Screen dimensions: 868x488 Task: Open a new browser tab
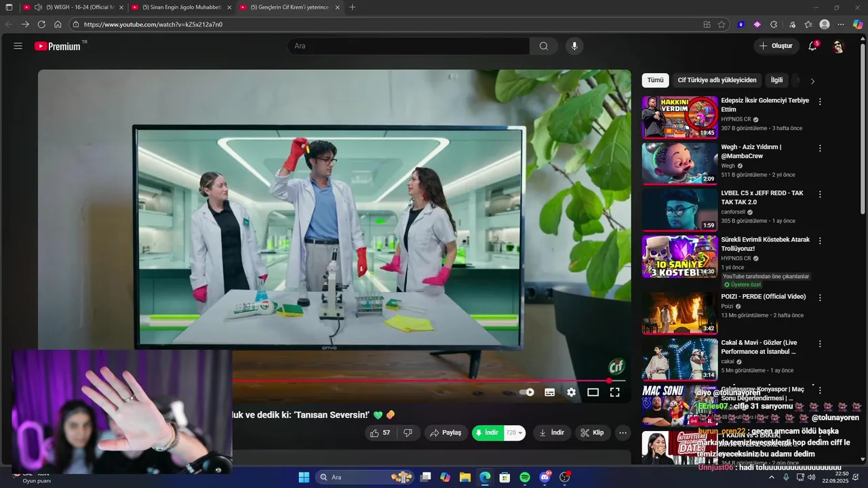[x=352, y=7]
